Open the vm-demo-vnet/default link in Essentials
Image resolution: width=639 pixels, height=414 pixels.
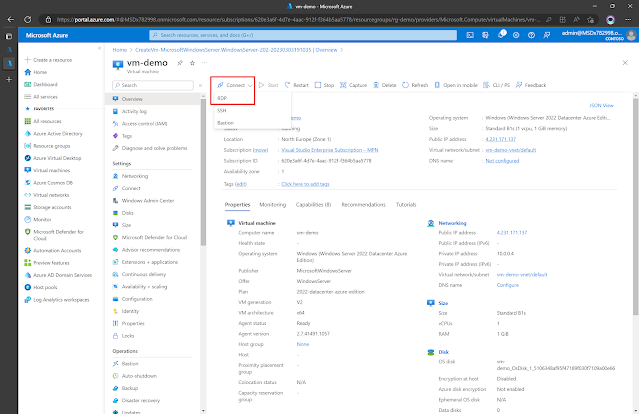(511, 150)
